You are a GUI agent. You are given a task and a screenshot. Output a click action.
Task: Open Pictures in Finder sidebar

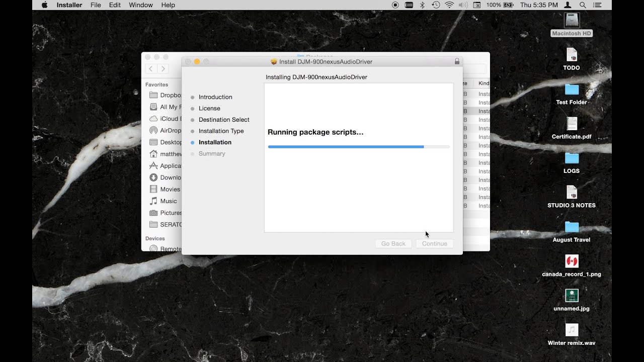tap(165, 213)
